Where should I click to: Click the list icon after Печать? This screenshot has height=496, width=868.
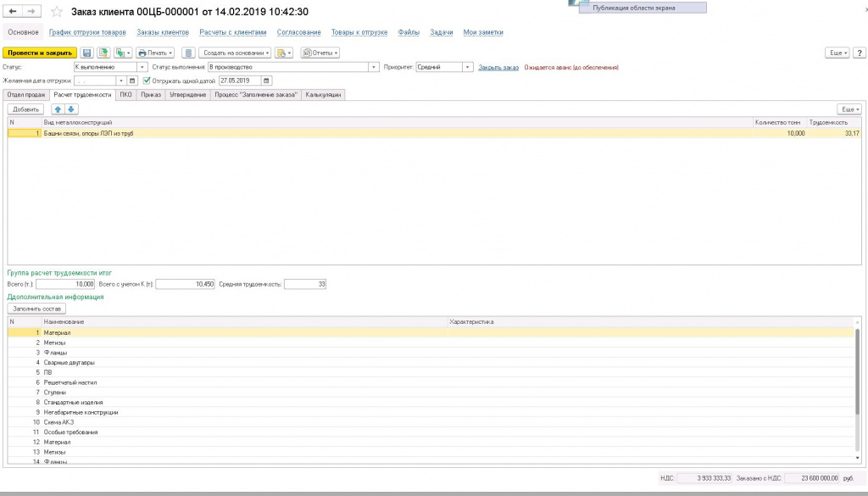coord(188,53)
